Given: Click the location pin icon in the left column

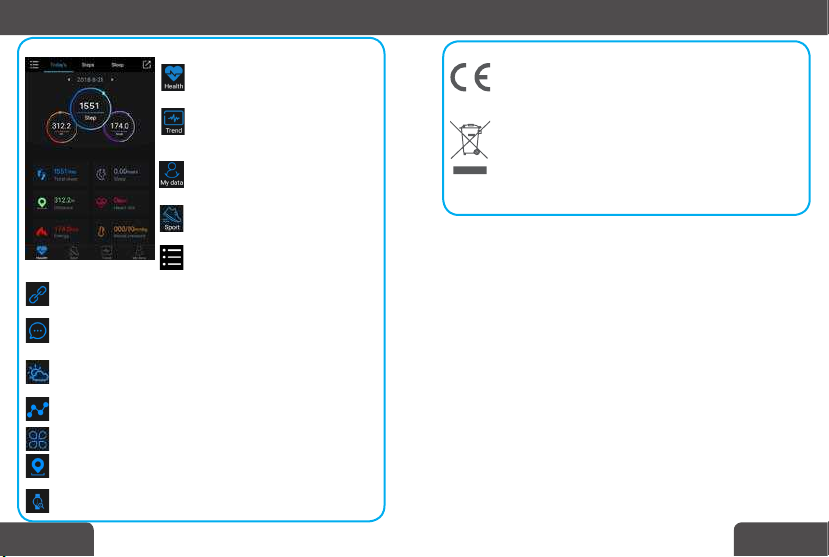Looking at the screenshot, I should (38, 466).
